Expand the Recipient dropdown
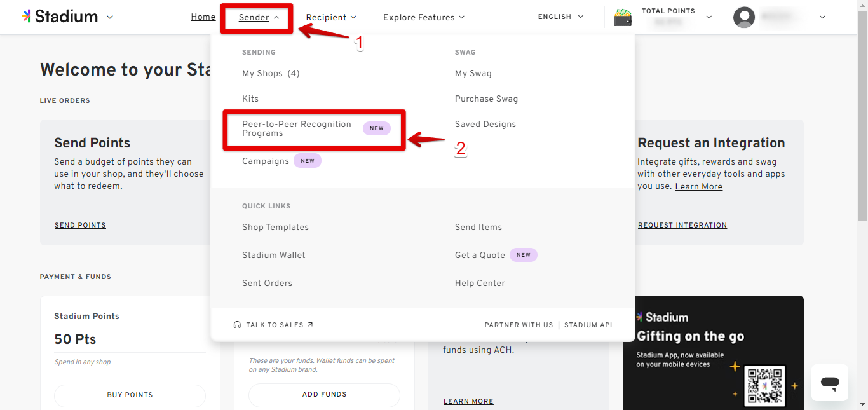The image size is (868, 410). [x=331, y=17]
